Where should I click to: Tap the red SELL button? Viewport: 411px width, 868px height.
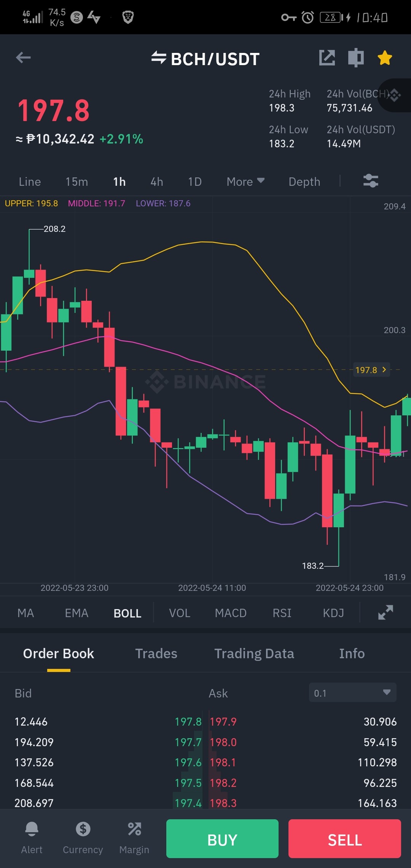point(345,839)
